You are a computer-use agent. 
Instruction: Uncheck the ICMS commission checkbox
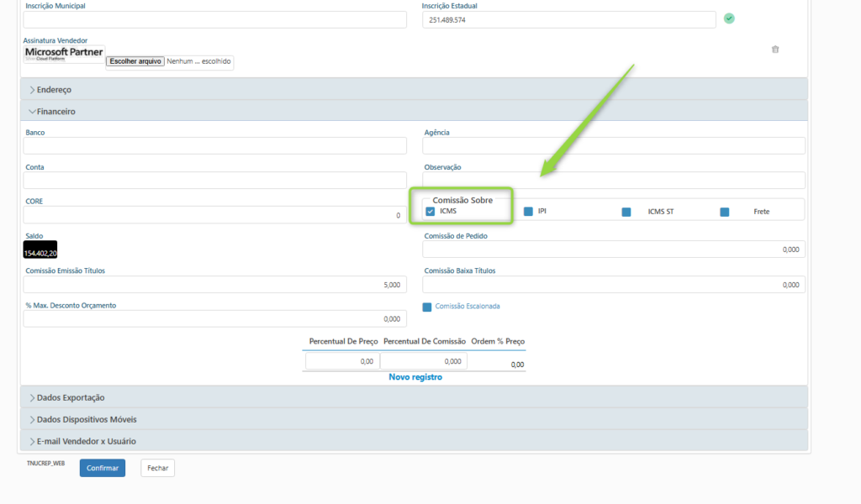coord(430,212)
